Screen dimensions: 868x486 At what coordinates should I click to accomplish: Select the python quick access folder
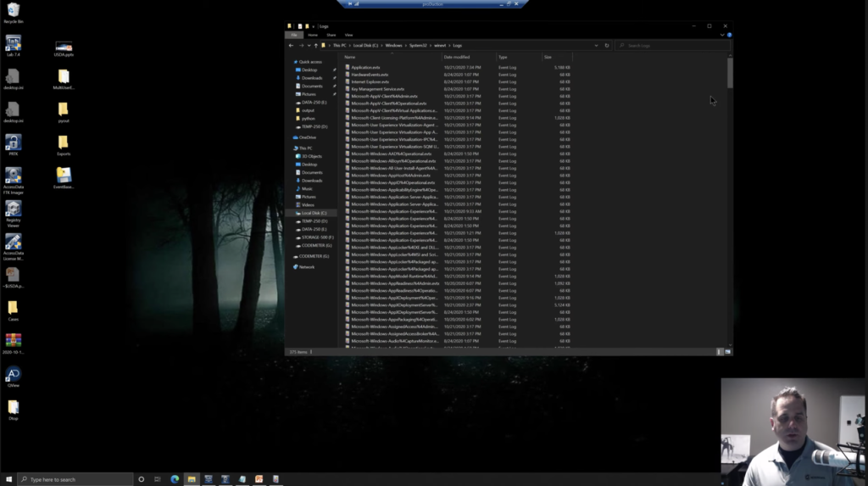coord(308,119)
